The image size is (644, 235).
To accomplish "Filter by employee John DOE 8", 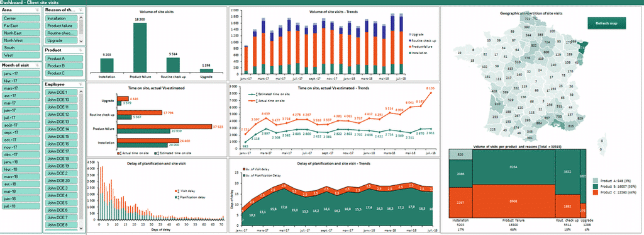I will (62, 225).
